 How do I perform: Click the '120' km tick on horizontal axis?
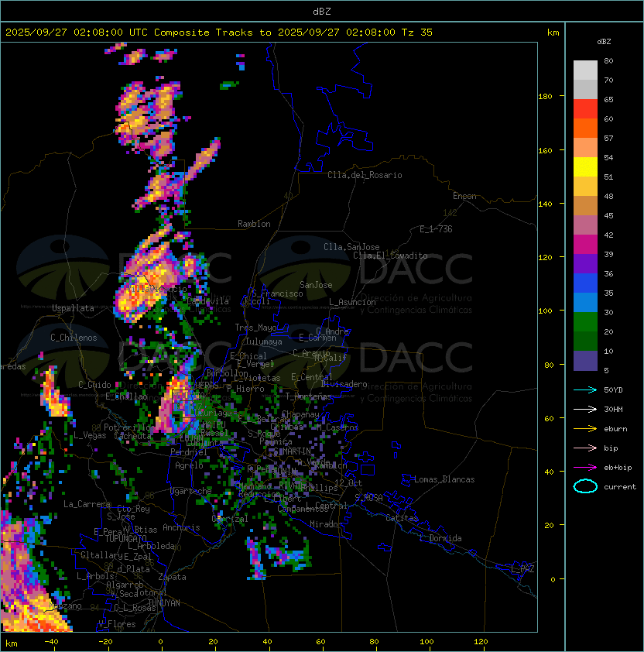(x=481, y=642)
